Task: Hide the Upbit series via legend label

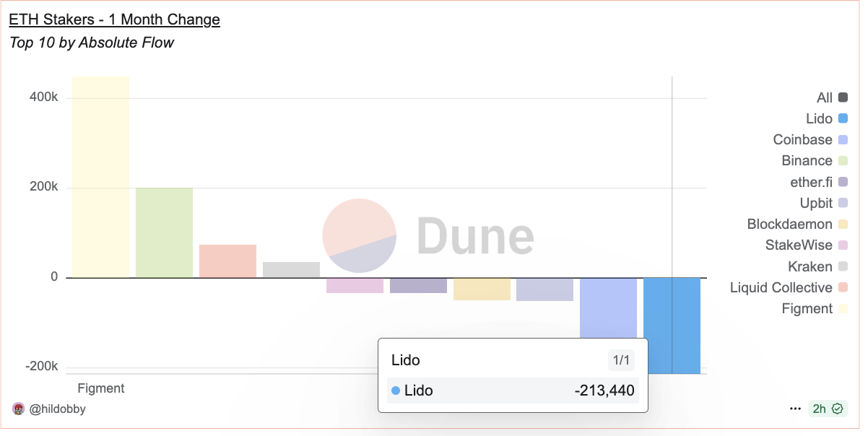Action: pyautogui.click(x=816, y=204)
